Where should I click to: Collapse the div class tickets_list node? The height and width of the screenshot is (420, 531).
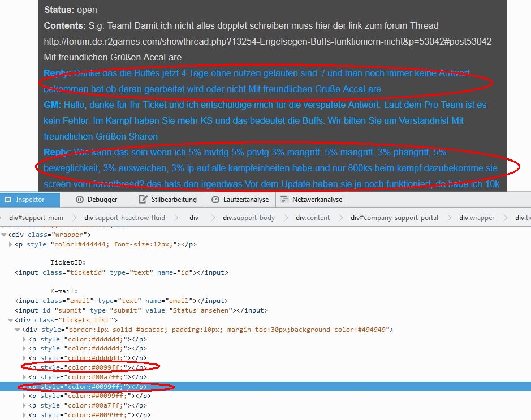[x=11, y=320]
